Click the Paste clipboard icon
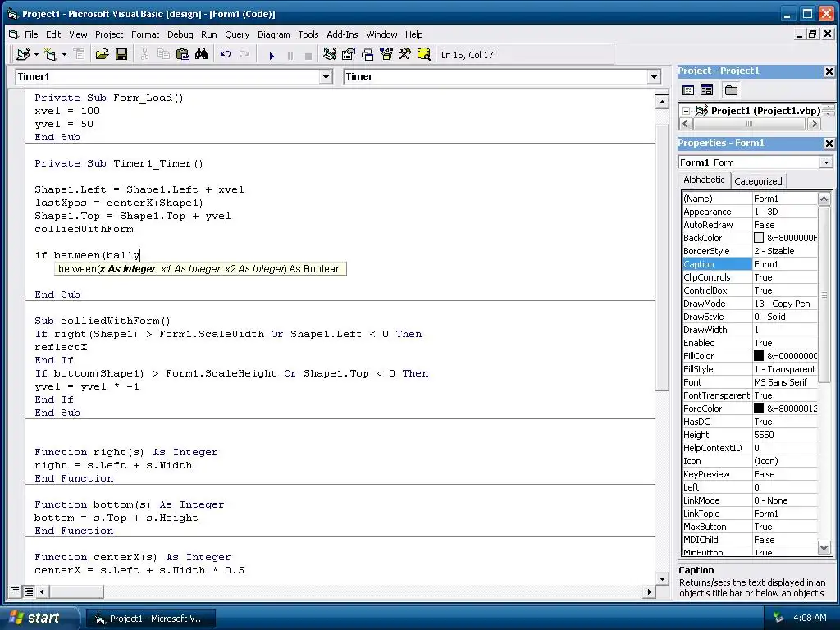Screen dimensions: 840x630 (183, 54)
